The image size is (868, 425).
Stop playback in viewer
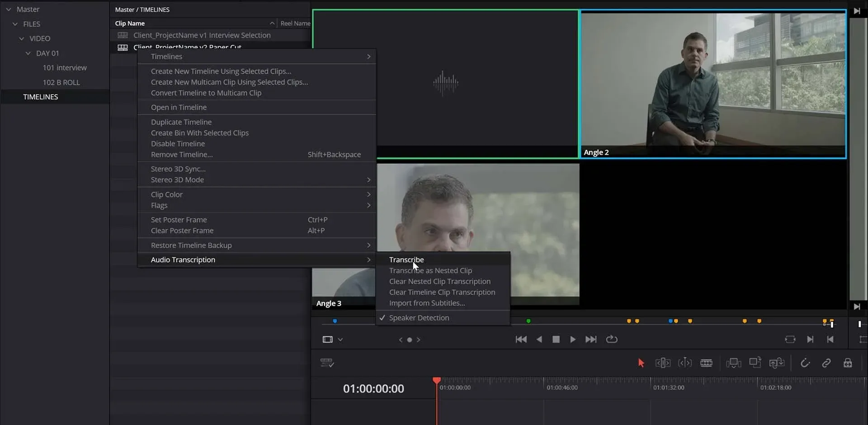[x=556, y=340]
